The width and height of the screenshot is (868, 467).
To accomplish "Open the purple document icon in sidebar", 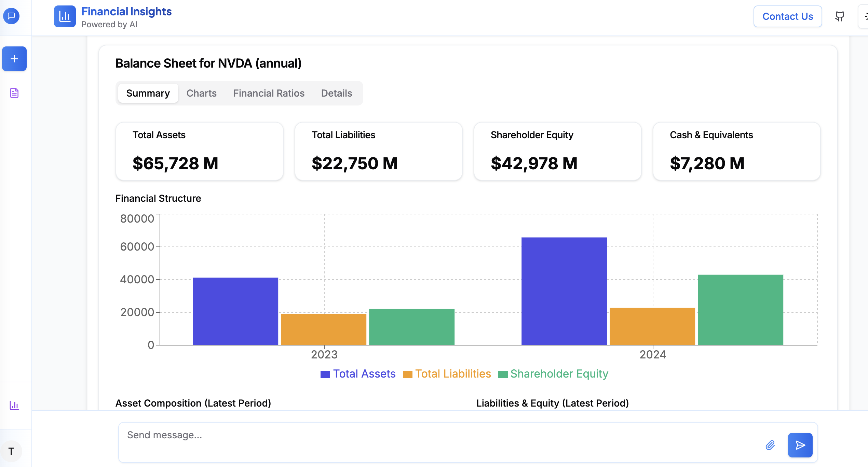I will pyautogui.click(x=14, y=93).
